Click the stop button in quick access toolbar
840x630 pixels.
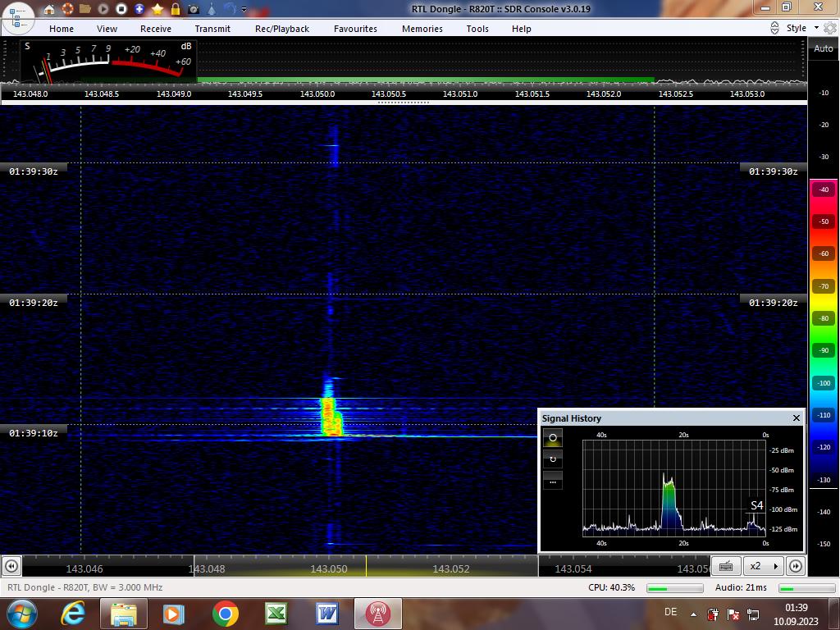pyautogui.click(x=121, y=9)
